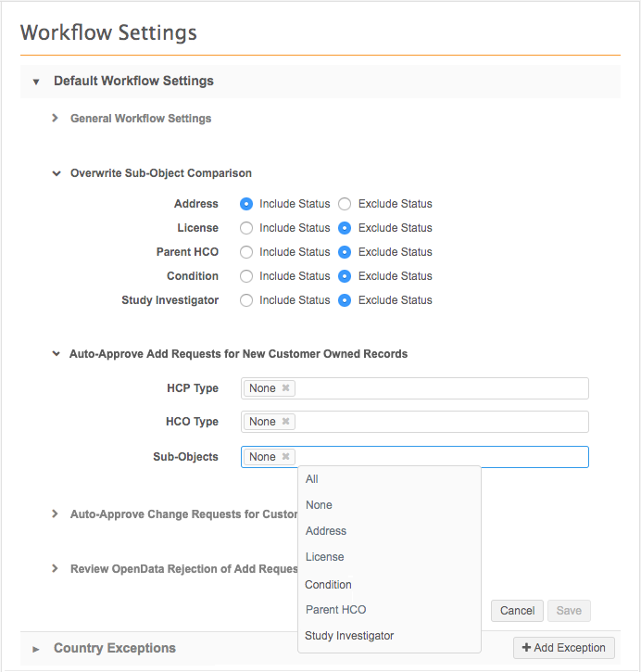
Task: Click inside the HCP Type field
Action: 440,388
